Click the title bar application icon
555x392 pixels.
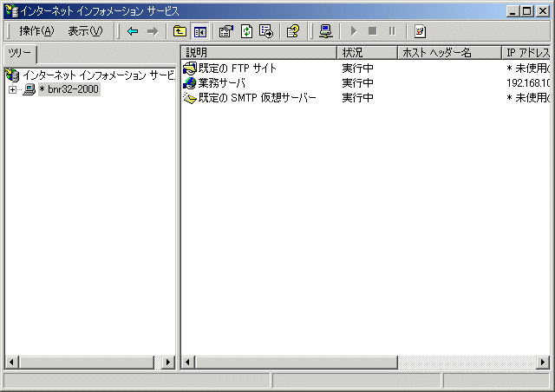pos(11,11)
